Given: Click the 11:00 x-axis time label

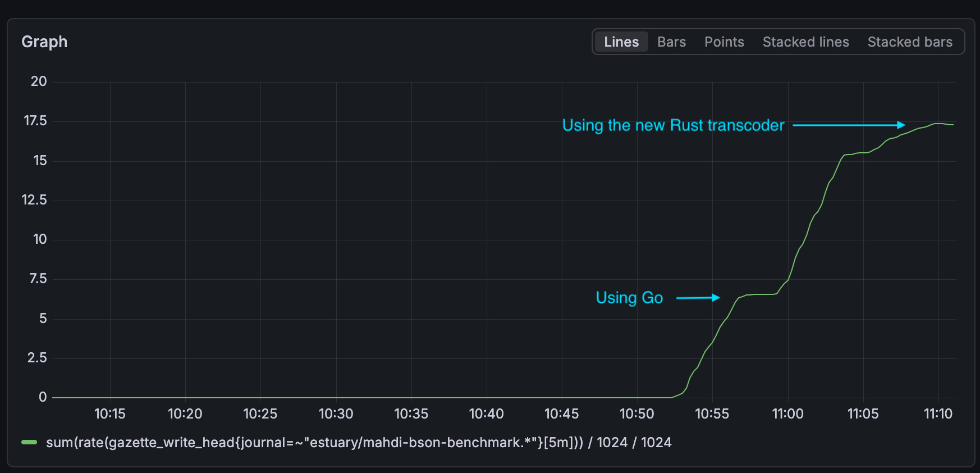Looking at the screenshot, I should tap(787, 414).
